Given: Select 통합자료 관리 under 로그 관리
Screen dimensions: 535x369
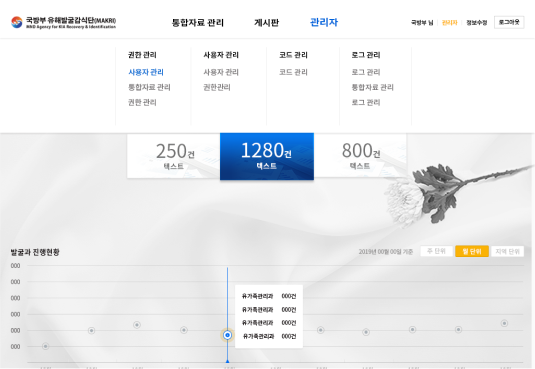Looking at the screenshot, I should (373, 87).
